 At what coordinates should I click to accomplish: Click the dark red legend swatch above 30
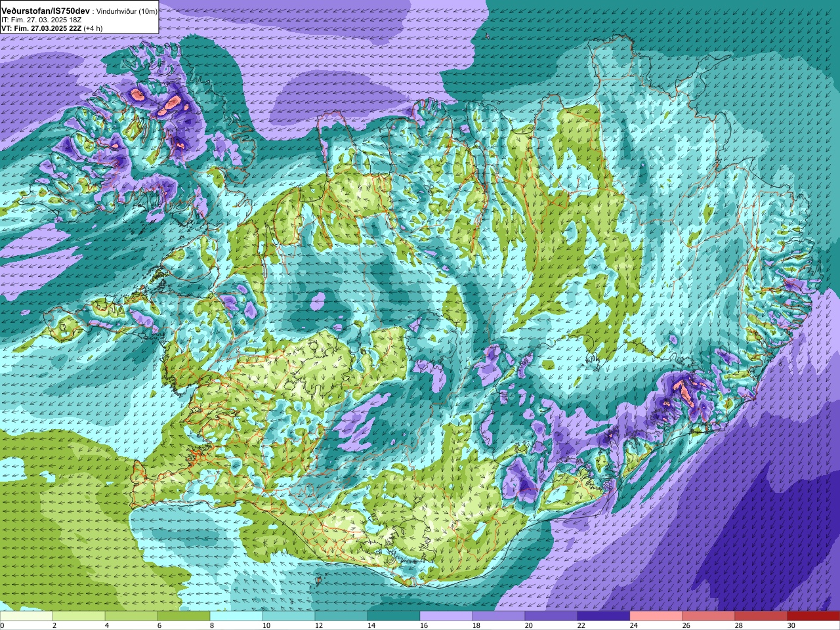tap(814, 616)
